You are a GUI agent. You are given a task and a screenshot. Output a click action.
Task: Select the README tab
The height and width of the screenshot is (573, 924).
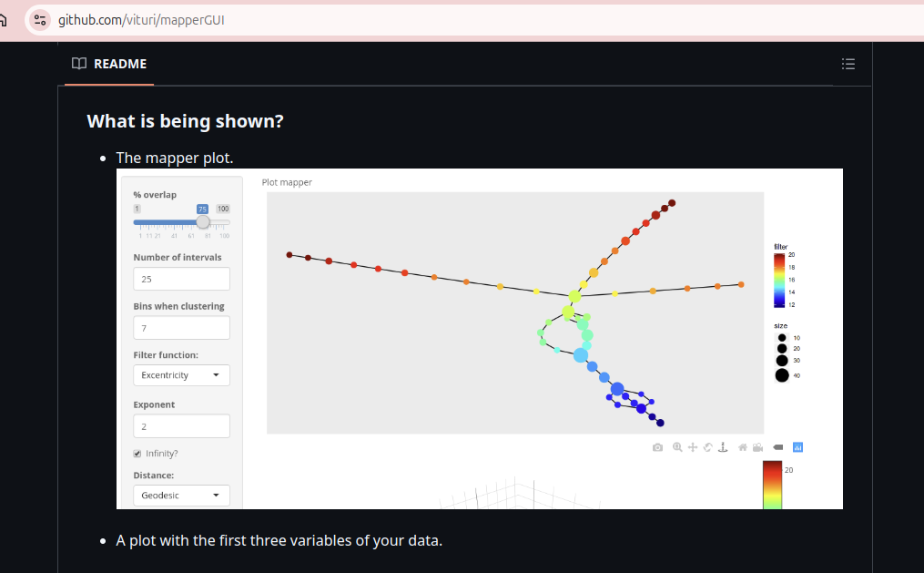pos(109,64)
